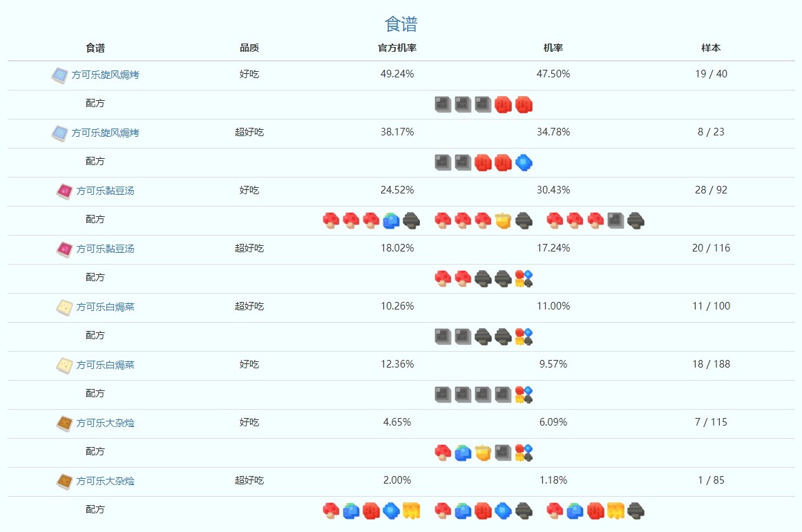Click the yellow acorn ingredient in the 4.65% recipe
Image resolution: width=802 pixels, height=532 pixels.
coord(483,453)
